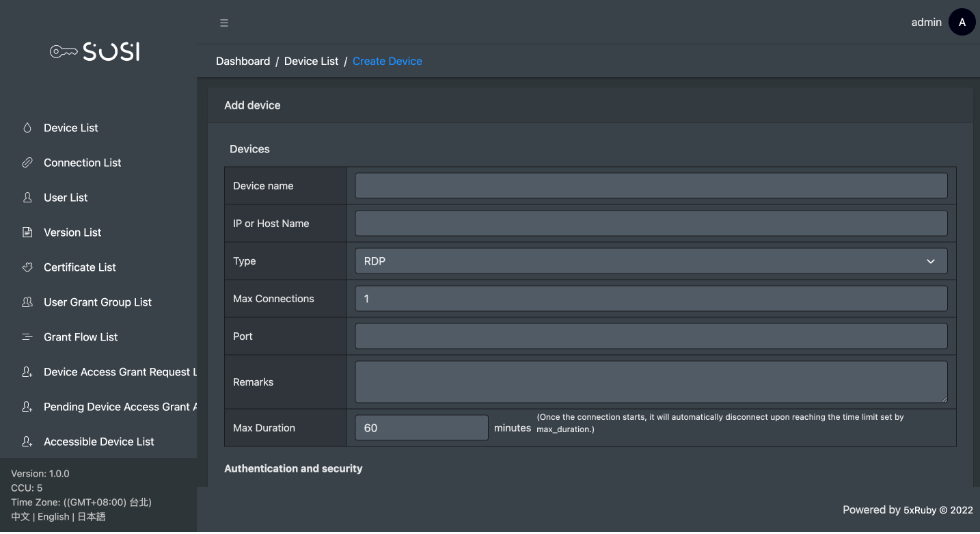Click the flow icon beside Grant Flow List
The height and width of the screenshot is (534, 980).
(x=27, y=337)
